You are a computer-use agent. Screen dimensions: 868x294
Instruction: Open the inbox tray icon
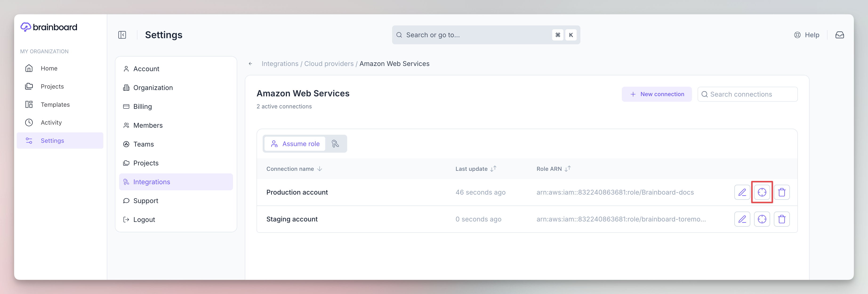(x=839, y=35)
